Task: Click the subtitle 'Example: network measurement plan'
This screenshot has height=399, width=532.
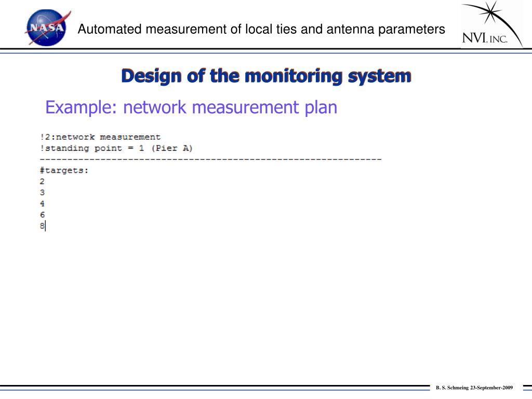Action: click(191, 107)
